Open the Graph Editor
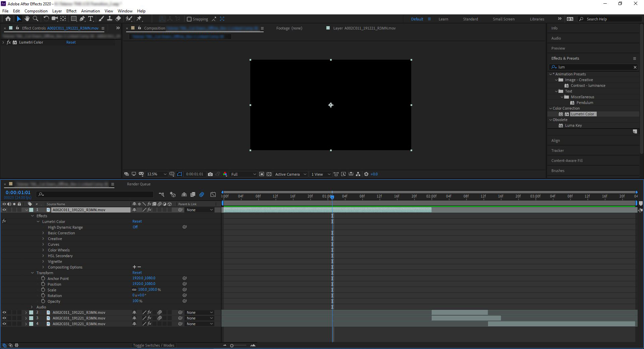The height and width of the screenshot is (349, 644). click(213, 194)
